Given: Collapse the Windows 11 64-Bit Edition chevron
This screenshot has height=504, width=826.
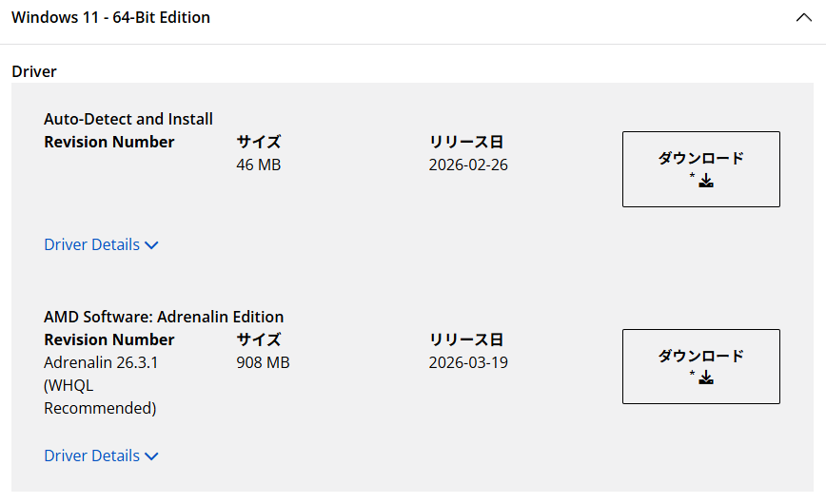Looking at the screenshot, I should 803,18.
